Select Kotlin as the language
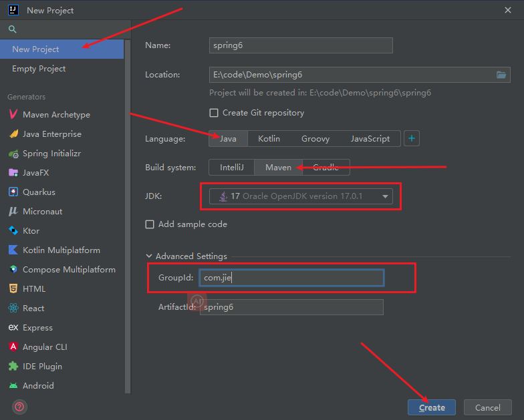 (269, 139)
